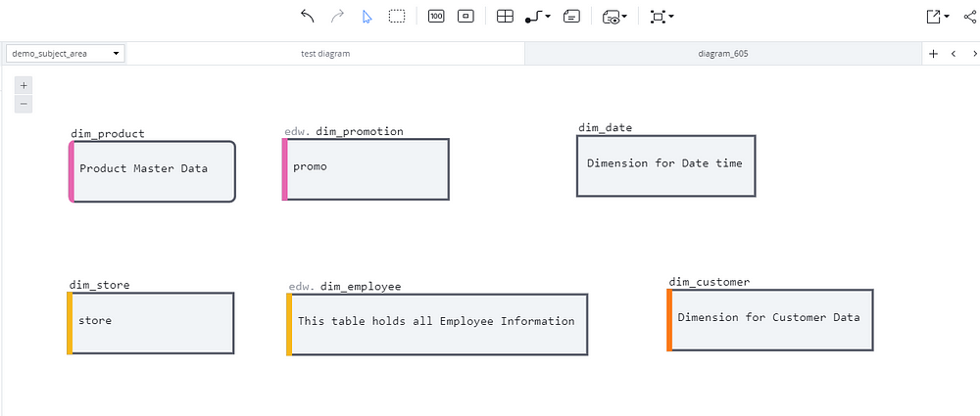This screenshot has height=416, width=980.
Task: Click the fit-to-screen zoom icon
Action: pyautogui.click(x=465, y=17)
